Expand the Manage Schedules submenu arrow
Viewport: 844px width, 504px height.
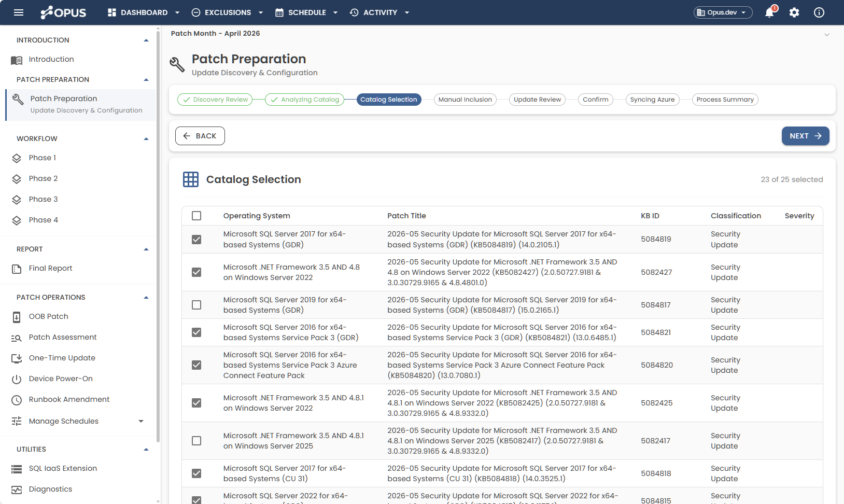coord(141,421)
